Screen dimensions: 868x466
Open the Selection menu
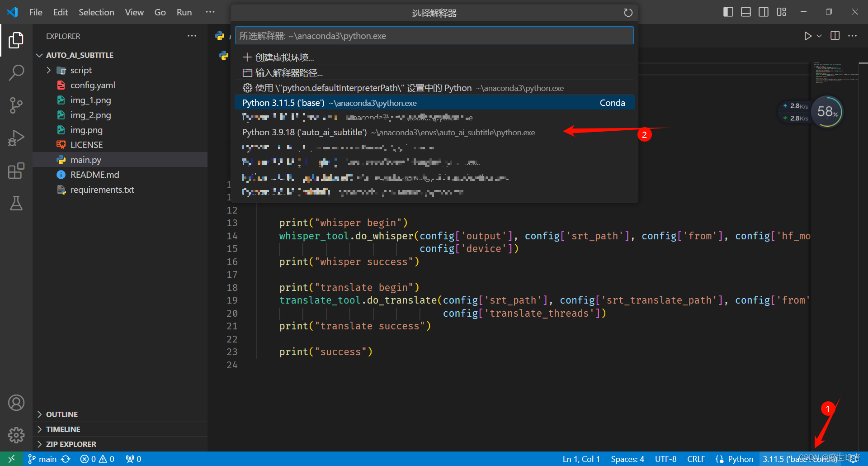[x=96, y=12]
